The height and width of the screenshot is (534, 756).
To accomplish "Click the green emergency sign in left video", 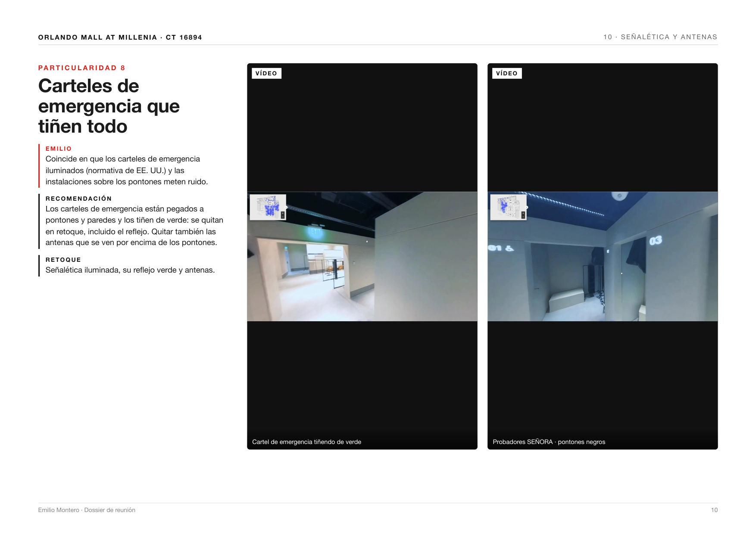I will point(316,232).
